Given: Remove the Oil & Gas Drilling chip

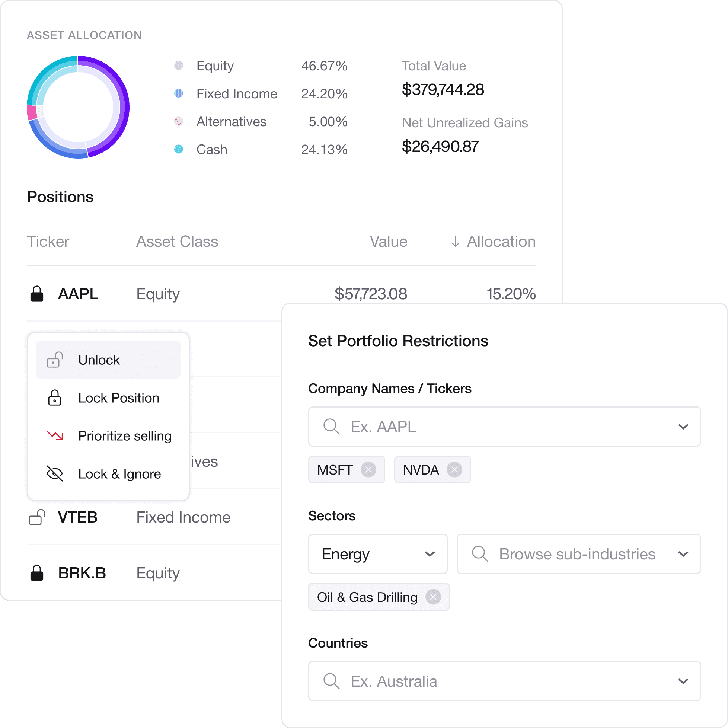Looking at the screenshot, I should coord(433,597).
